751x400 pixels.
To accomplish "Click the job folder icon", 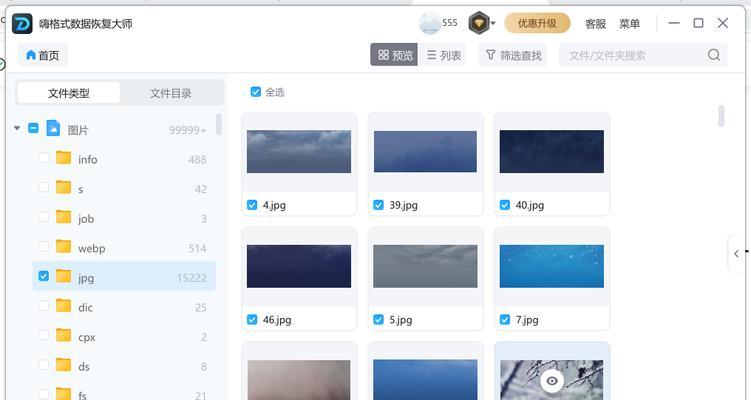I will pos(63,217).
